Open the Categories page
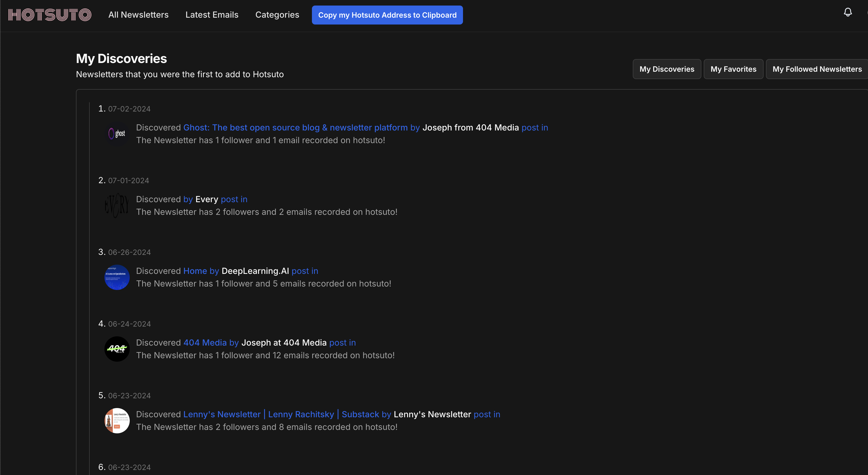This screenshot has height=475, width=868. 277,15
